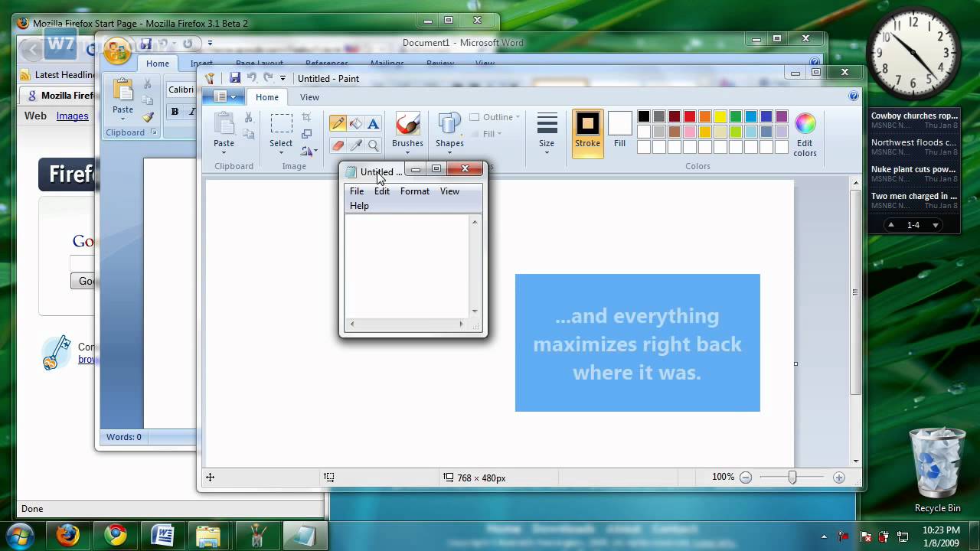Select the Stroke color button
980x551 pixels.
point(587,133)
